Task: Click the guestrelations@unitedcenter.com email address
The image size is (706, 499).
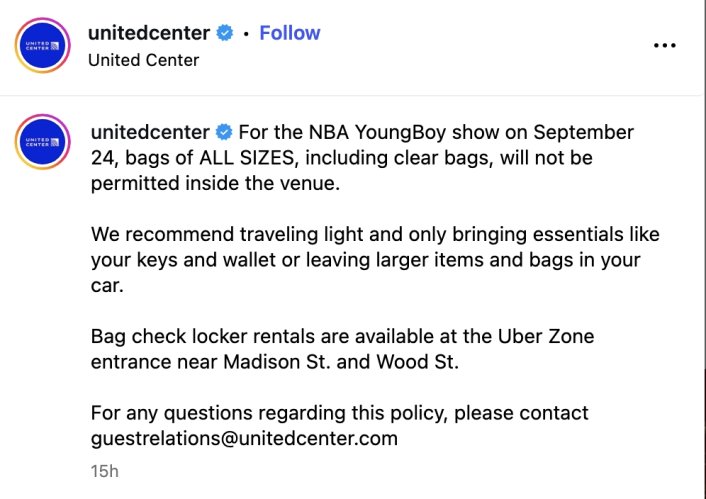Action: 244,438
